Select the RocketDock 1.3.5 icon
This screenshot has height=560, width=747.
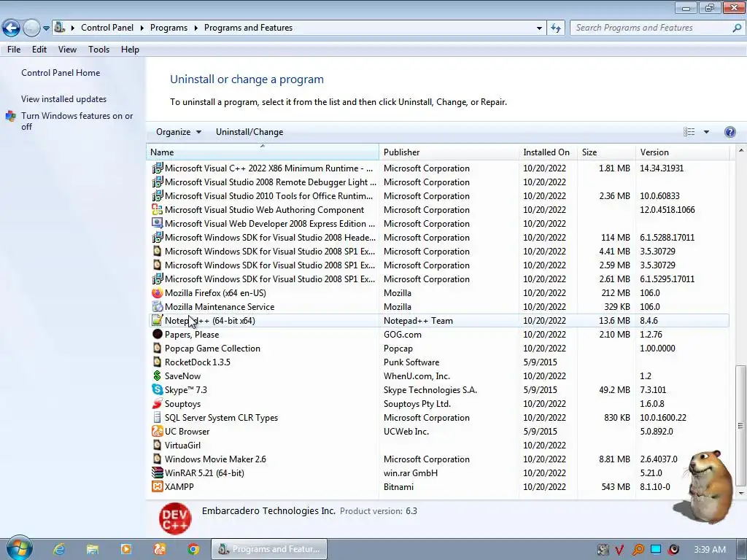click(157, 362)
